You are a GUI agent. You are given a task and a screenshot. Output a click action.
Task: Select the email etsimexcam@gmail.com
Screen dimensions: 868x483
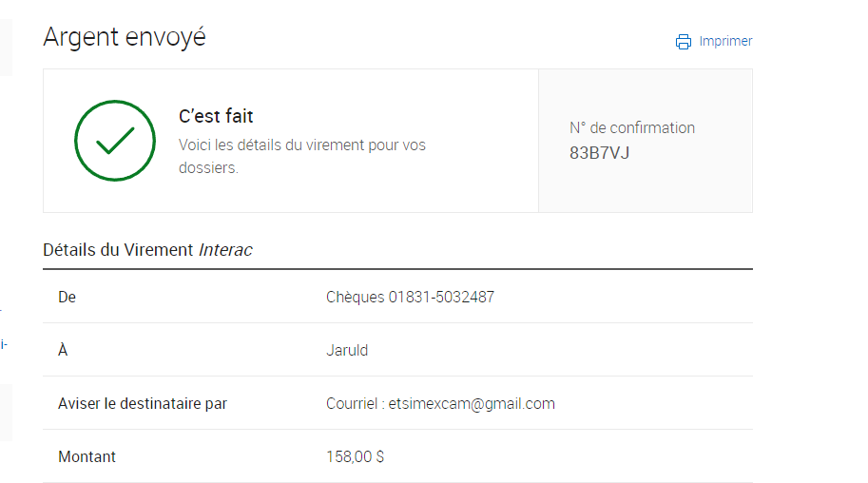click(472, 403)
